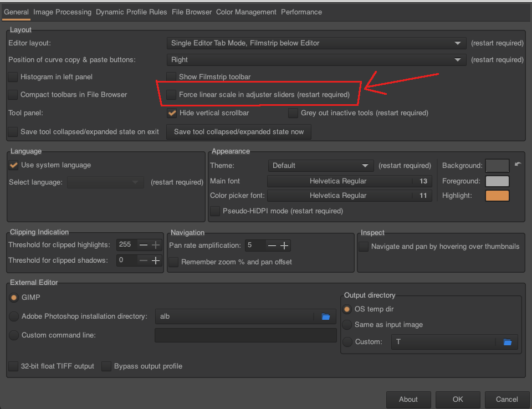Click the OK button
The height and width of the screenshot is (409, 532).
457,399
